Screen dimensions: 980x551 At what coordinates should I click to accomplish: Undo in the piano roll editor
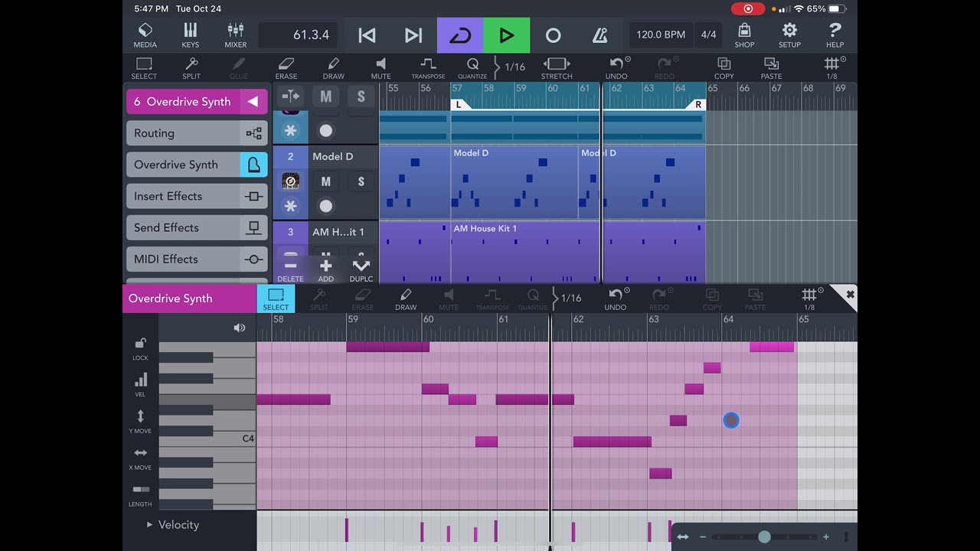[616, 298]
